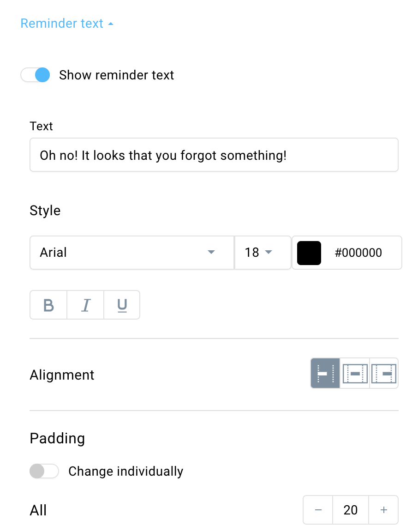Click the padding value 20 field
Screen dimensions: 418x532
[351, 510]
